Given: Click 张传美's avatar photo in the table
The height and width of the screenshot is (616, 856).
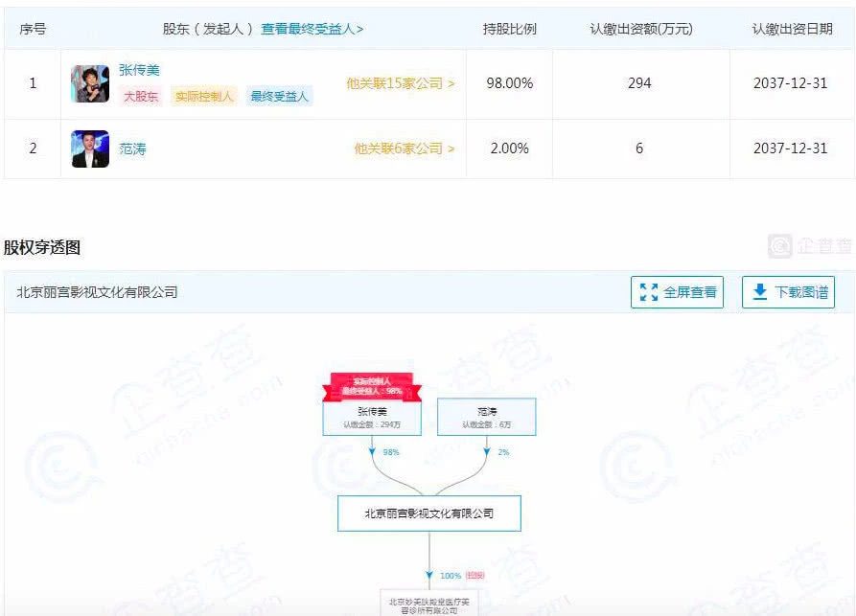Looking at the screenshot, I should tap(90, 84).
